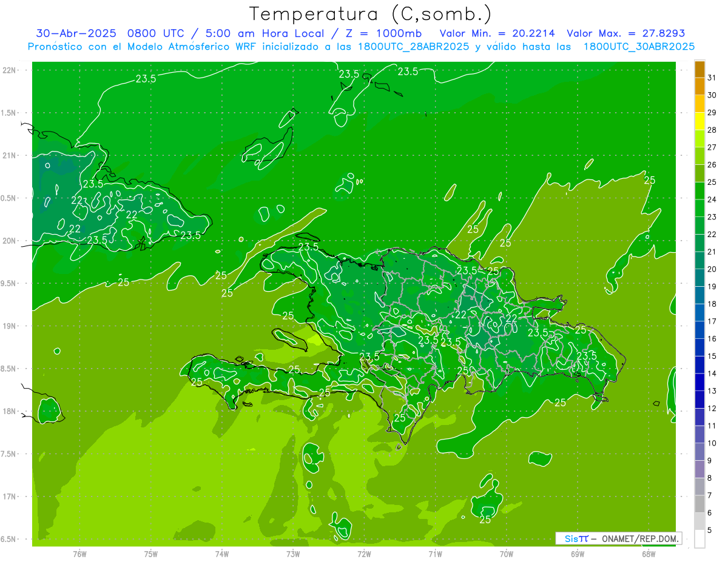This screenshot has height=562, width=728.
Task: Click the "19N" latitude axis label
Action: (x=9, y=326)
